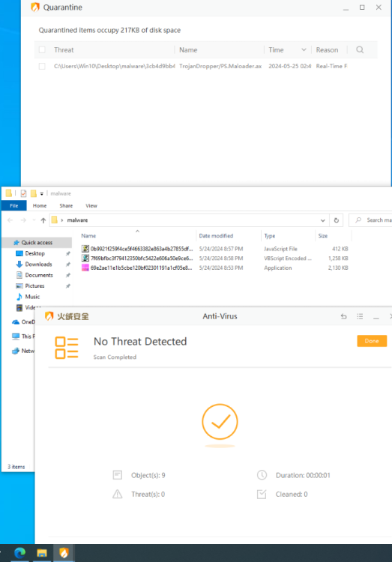392x562 pixels.
Task: Select the Downloads folder in Quick access
Action: 38,265
